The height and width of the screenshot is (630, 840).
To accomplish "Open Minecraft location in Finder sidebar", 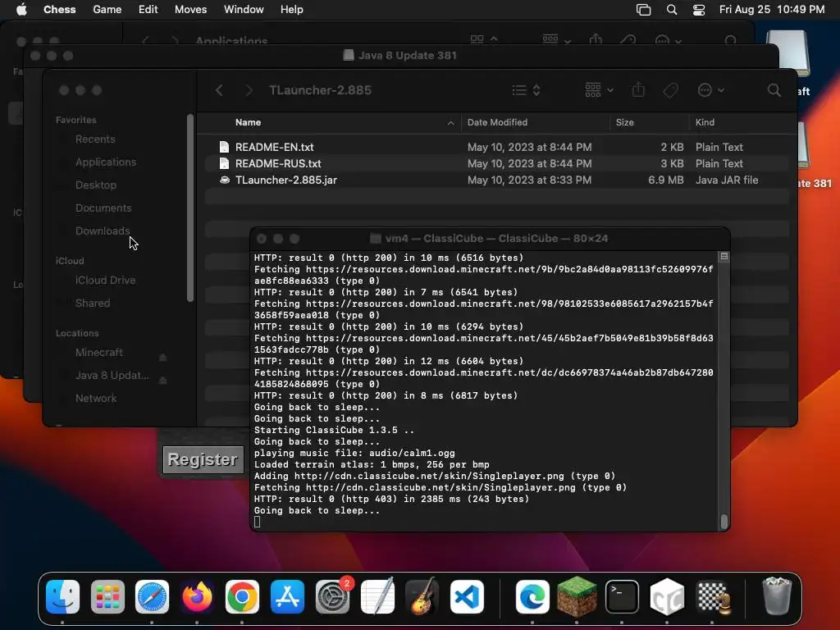I will tap(99, 353).
